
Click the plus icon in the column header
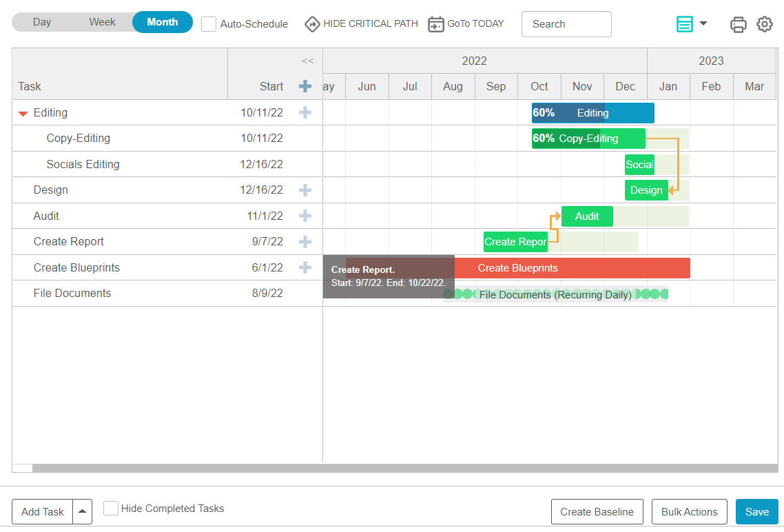point(305,86)
